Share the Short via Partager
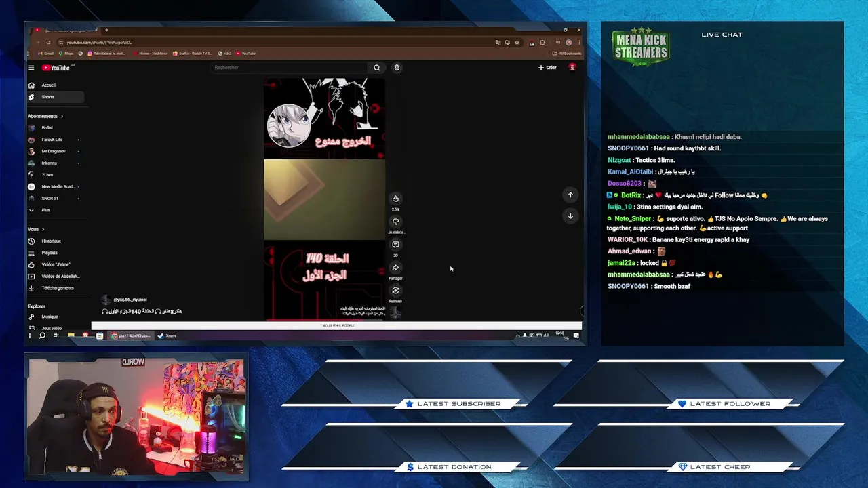 click(395, 268)
